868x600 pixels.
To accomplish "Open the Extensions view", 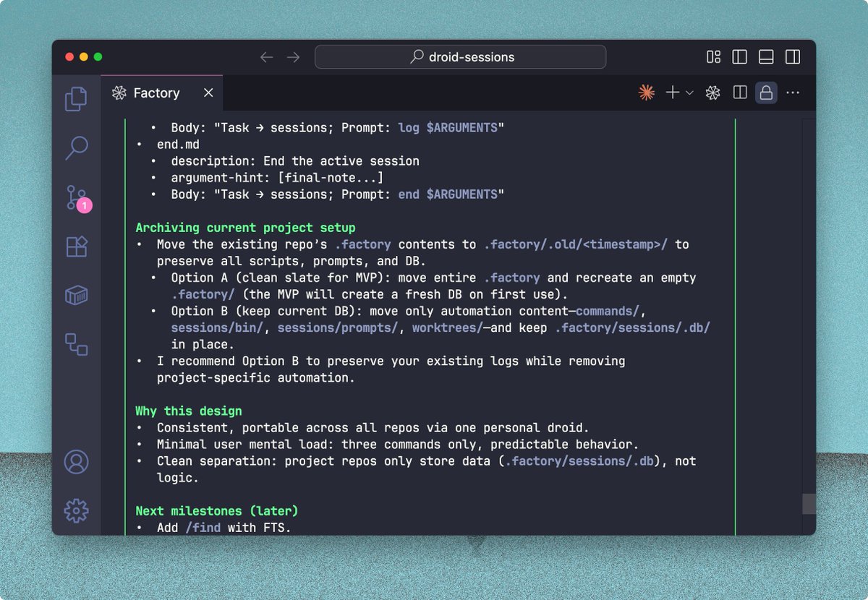I will tap(76, 247).
